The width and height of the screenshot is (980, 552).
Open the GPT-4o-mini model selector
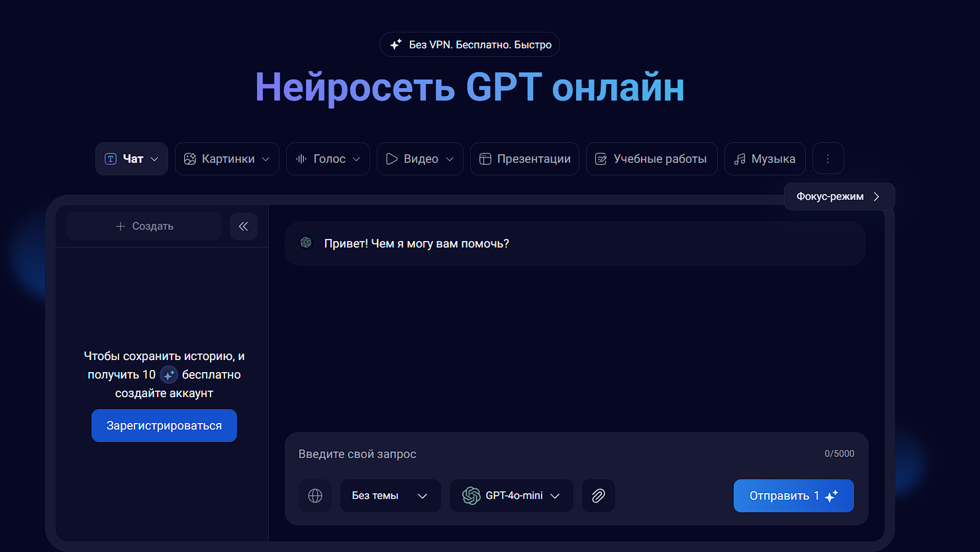[511, 496]
